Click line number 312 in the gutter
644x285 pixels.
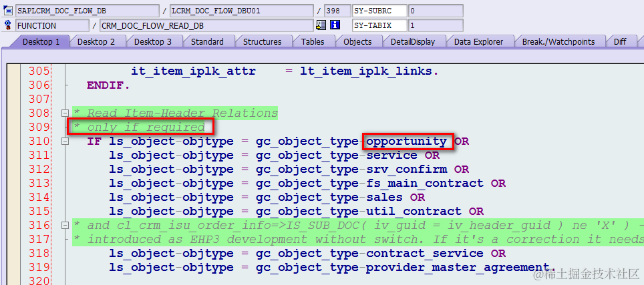pyautogui.click(x=39, y=170)
